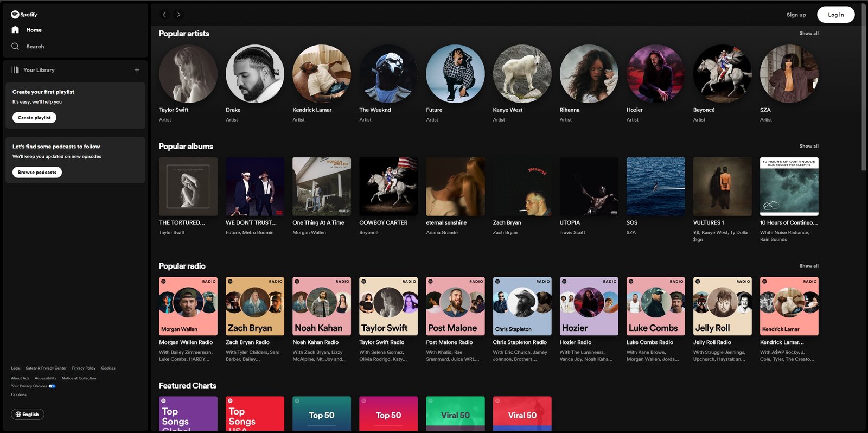Open Rihanna artist picture
This screenshot has height=433, width=868.
pyautogui.click(x=589, y=74)
